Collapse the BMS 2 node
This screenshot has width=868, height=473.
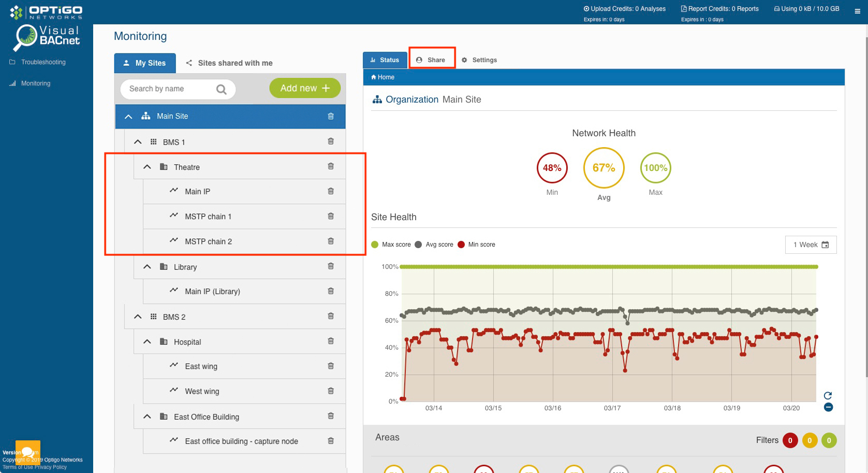point(138,317)
